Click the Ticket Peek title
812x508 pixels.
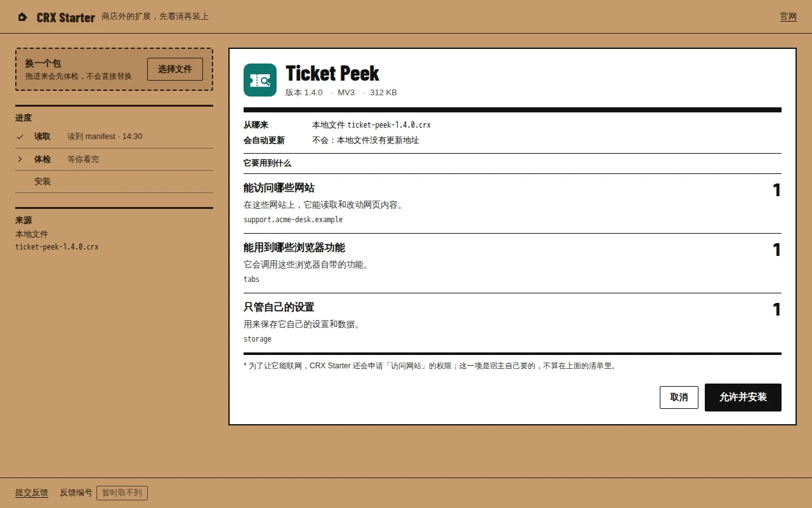click(x=332, y=74)
